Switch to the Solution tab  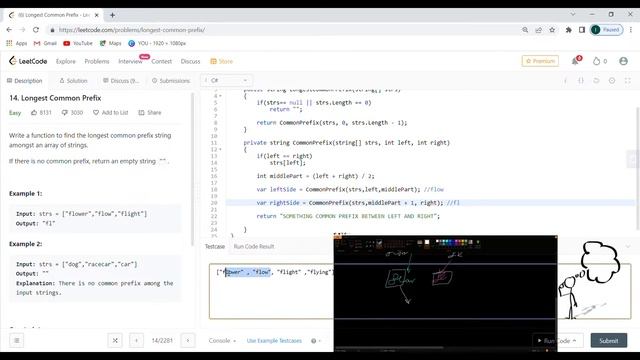[x=73, y=81]
